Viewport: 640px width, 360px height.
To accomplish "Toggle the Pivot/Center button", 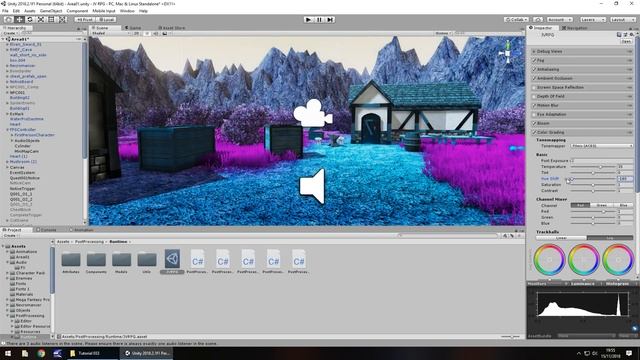I will pos(84,19).
